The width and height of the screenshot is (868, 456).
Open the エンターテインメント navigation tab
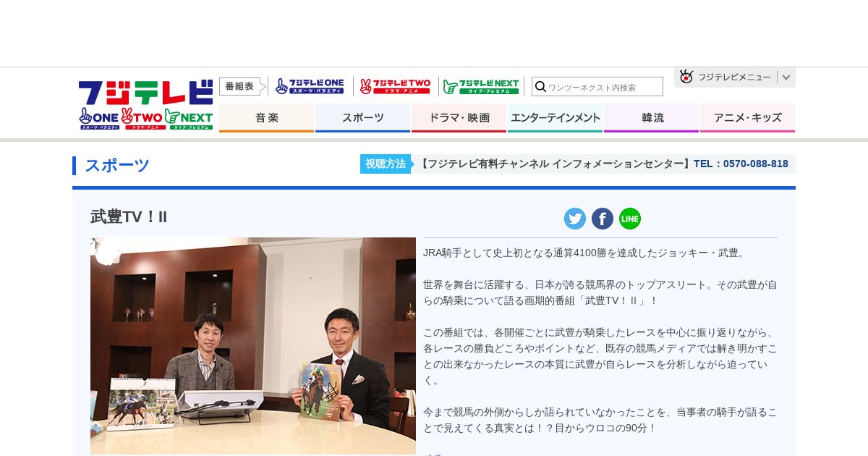[x=555, y=118]
